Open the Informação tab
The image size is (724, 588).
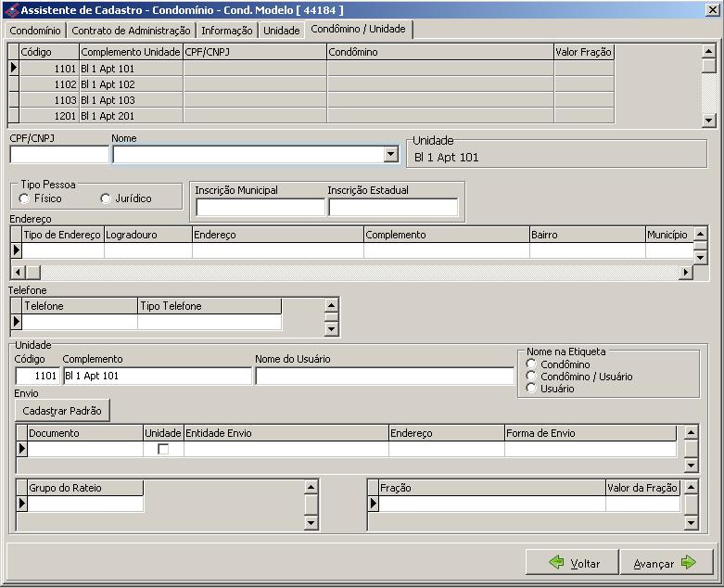pyautogui.click(x=227, y=31)
